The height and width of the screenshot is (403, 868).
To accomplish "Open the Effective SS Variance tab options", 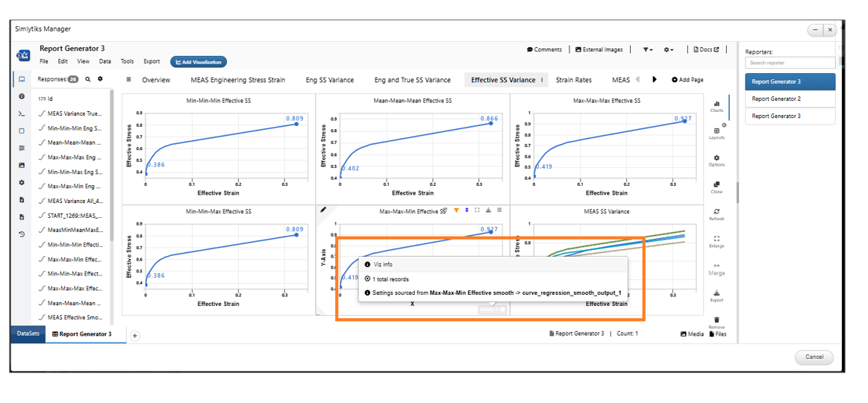I will tap(542, 80).
